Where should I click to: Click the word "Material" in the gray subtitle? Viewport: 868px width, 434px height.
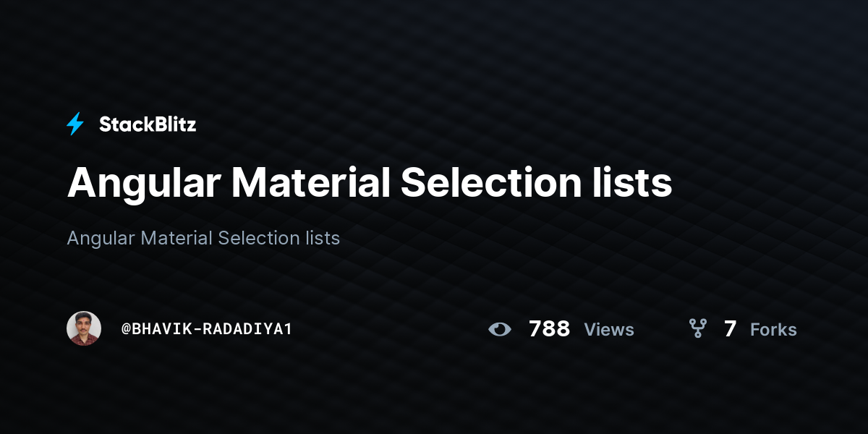coord(176,238)
